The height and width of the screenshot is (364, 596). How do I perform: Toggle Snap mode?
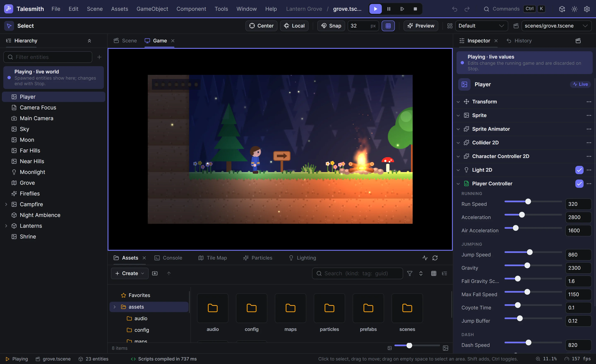[x=331, y=26]
